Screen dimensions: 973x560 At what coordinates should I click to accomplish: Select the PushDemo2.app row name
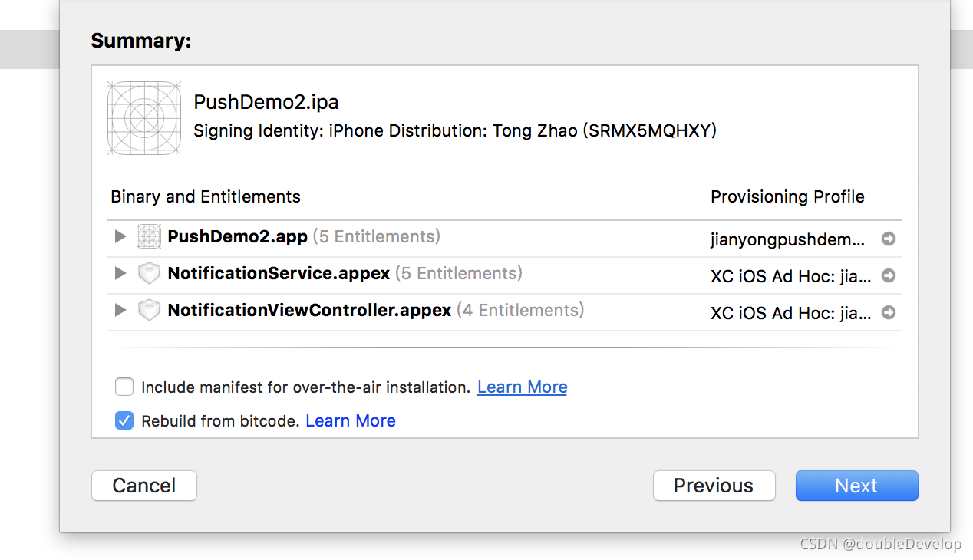(x=237, y=236)
